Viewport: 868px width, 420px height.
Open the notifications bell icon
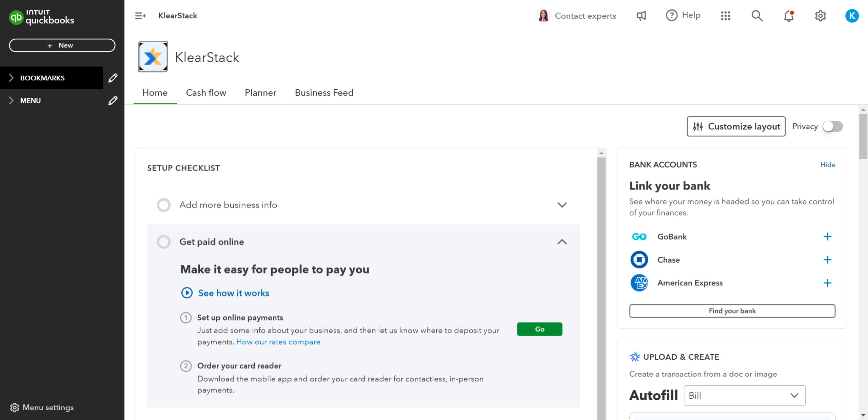tap(789, 16)
